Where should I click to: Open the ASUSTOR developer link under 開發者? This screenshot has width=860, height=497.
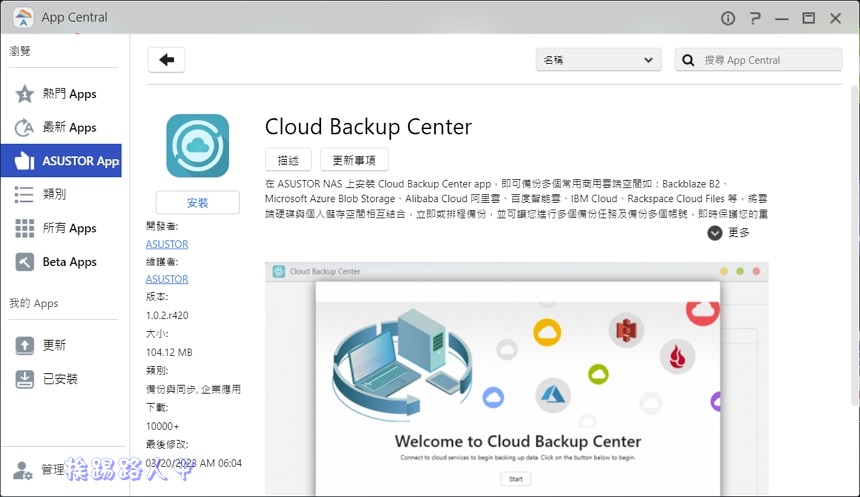pyautogui.click(x=167, y=244)
